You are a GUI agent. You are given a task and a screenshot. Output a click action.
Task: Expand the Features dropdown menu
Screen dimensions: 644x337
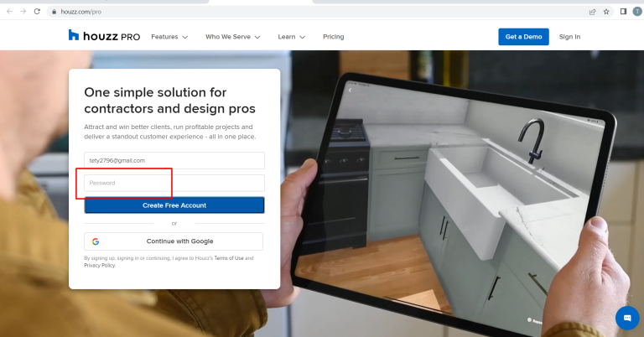169,37
